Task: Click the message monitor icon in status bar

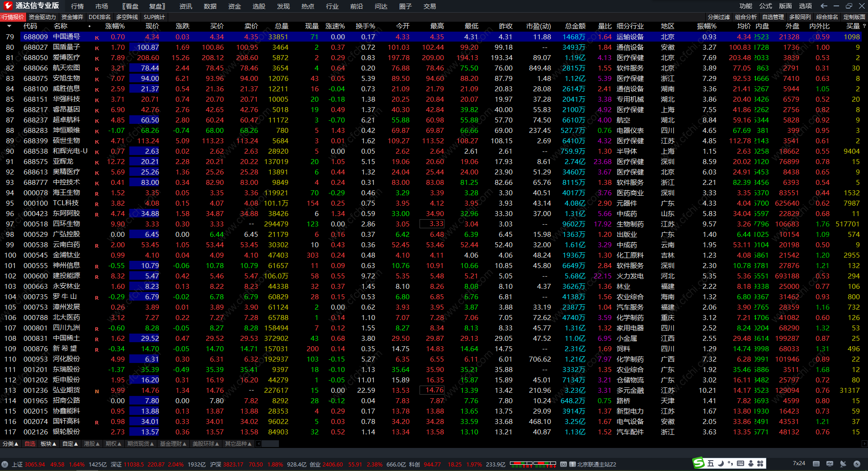Action: pos(830,464)
